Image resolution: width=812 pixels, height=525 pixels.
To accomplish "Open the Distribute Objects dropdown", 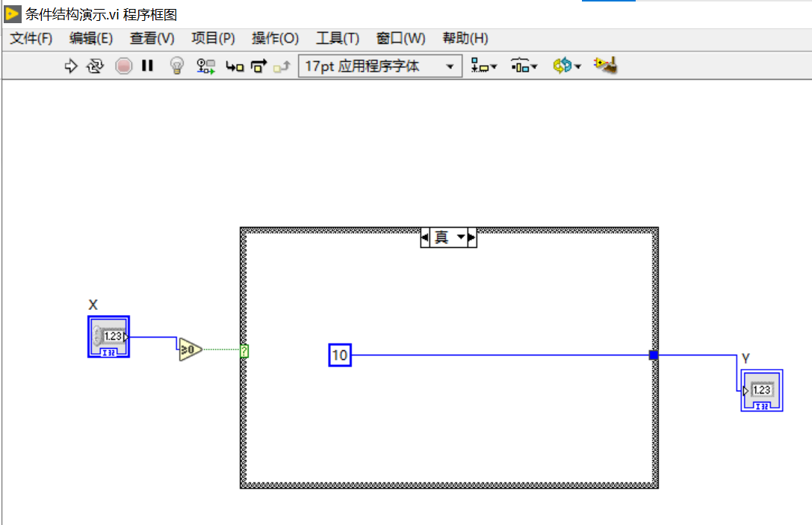I will pyautogui.click(x=524, y=66).
